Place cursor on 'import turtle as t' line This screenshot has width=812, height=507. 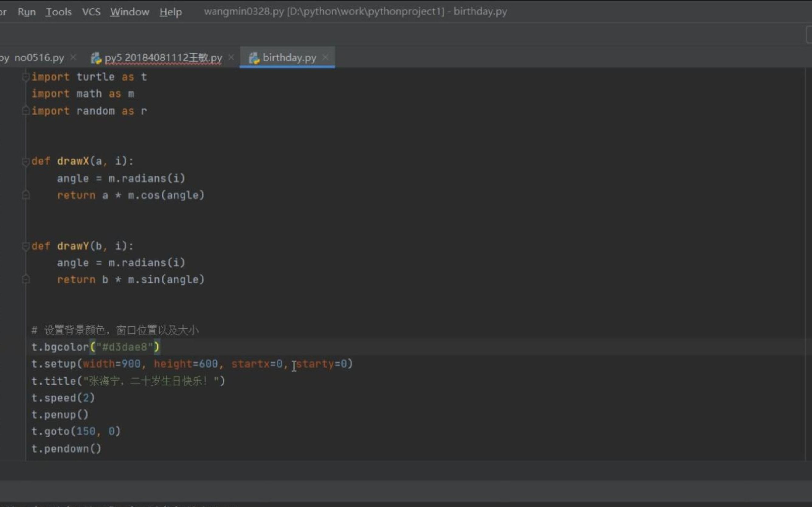point(89,77)
